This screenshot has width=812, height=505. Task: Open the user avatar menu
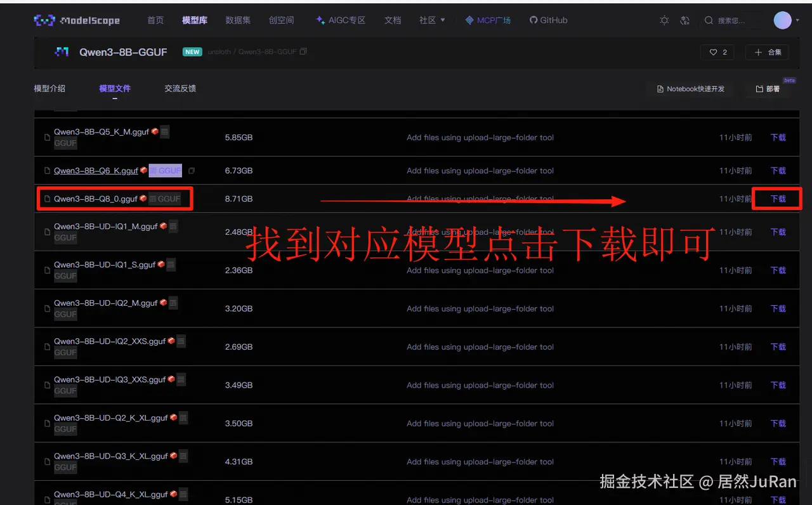[782, 20]
